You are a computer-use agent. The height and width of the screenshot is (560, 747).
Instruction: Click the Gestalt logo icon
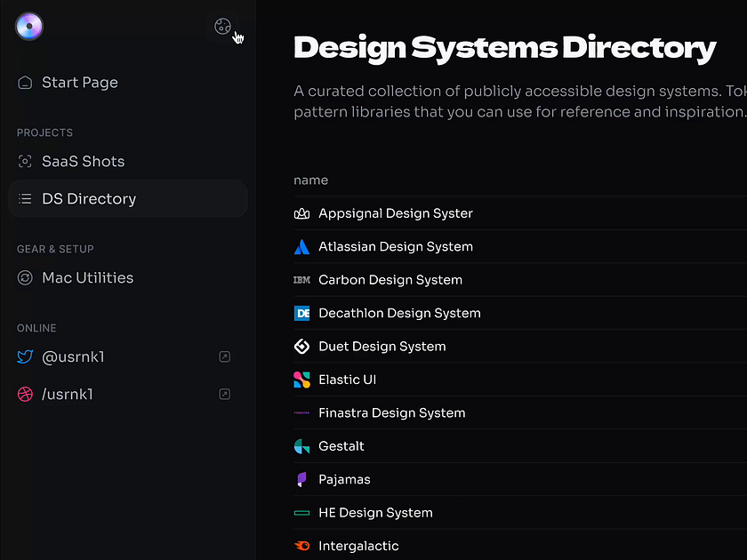[301, 445]
